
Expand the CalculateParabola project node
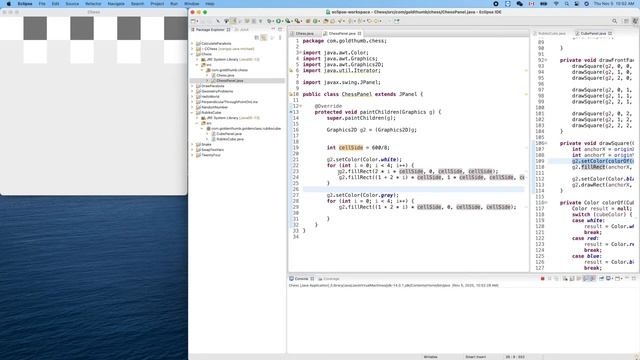click(193, 43)
